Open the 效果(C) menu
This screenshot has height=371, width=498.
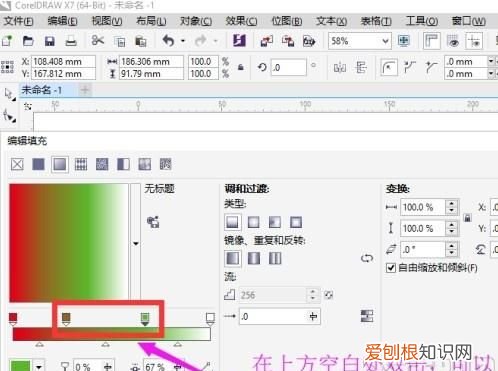241,21
